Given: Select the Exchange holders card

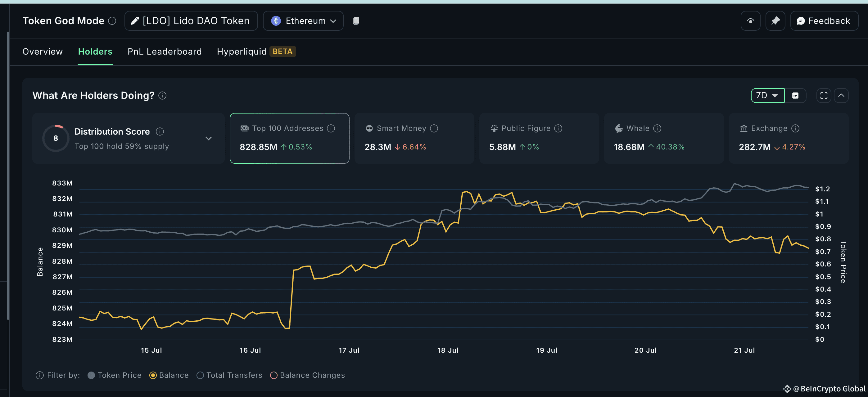Looking at the screenshot, I should coord(789,138).
